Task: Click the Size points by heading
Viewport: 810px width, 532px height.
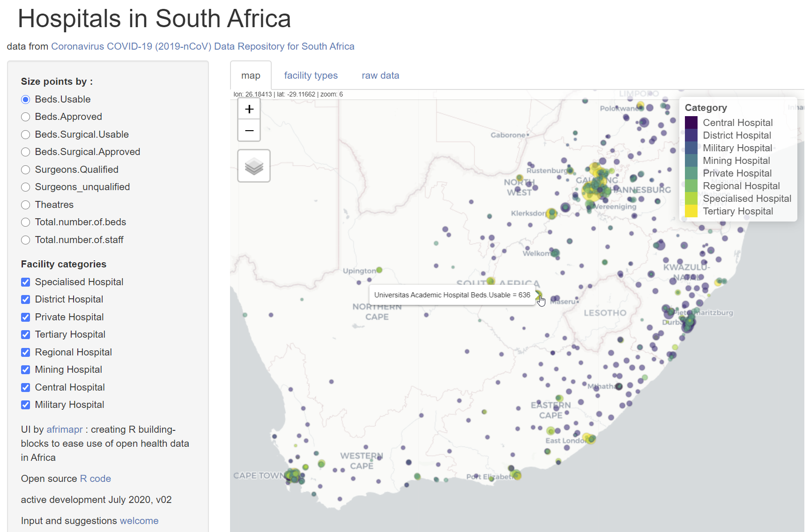Action: click(x=57, y=81)
